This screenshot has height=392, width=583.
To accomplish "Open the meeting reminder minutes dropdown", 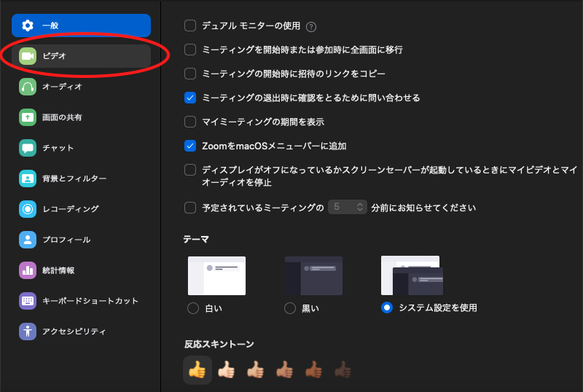I will (x=347, y=208).
